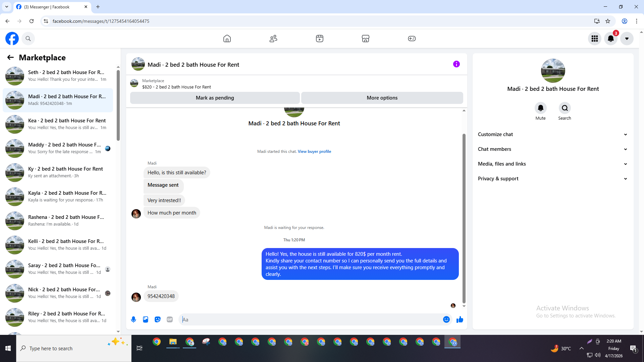This screenshot has height=362, width=644.
Task: Click the message text input field
Action: [311, 319]
